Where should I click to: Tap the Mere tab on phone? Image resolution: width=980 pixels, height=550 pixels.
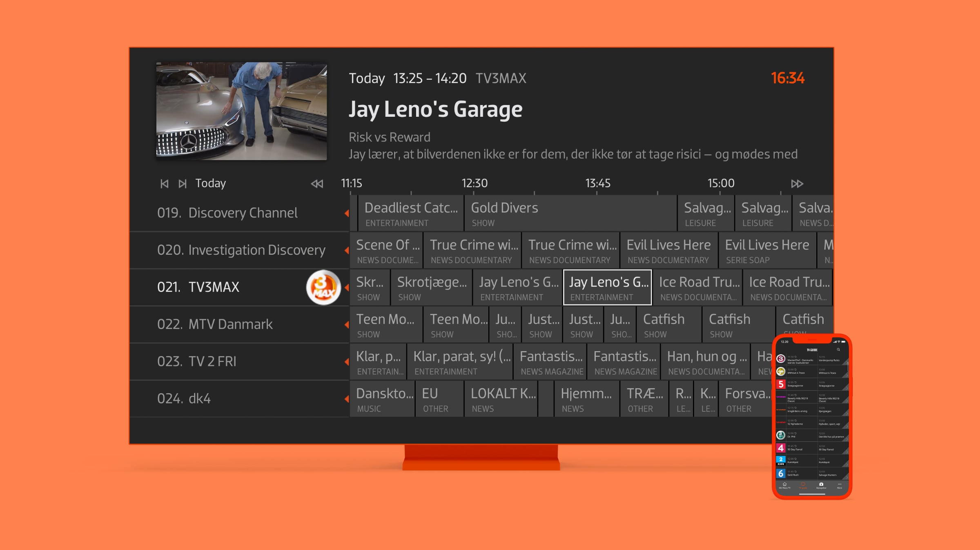pos(840,485)
